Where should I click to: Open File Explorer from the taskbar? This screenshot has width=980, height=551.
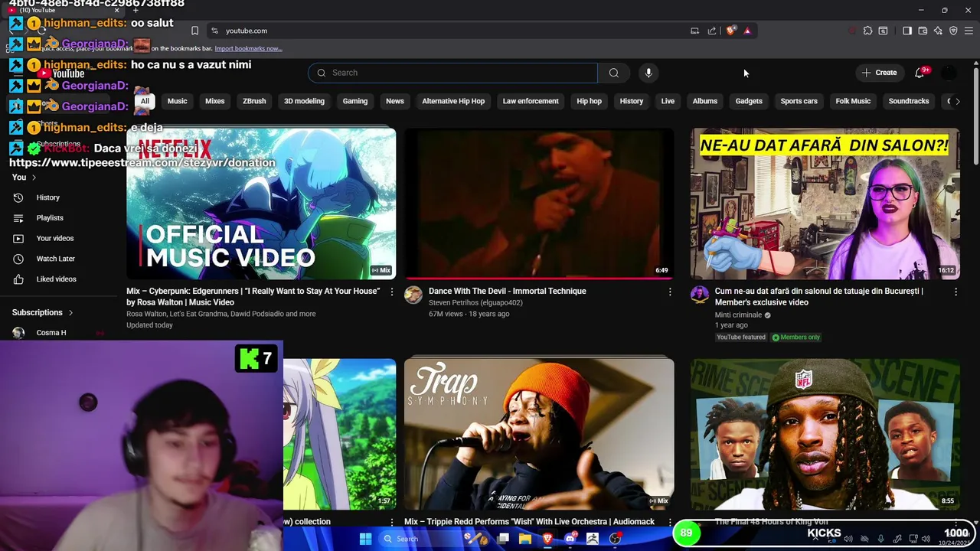point(525,539)
